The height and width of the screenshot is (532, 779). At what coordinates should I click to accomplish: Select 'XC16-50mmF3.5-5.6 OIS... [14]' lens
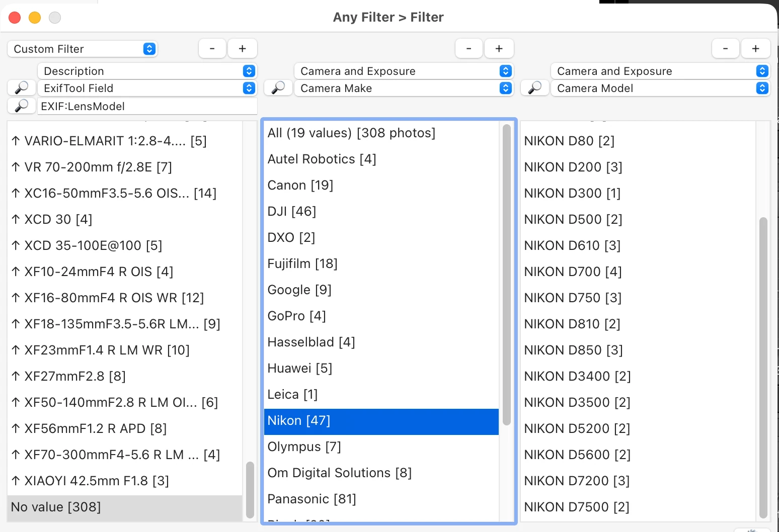(125, 193)
